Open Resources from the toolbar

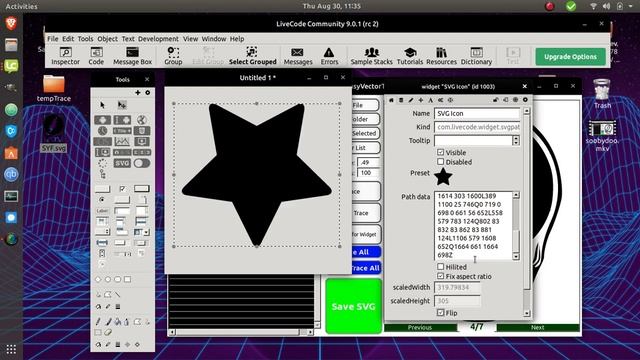(441, 56)
